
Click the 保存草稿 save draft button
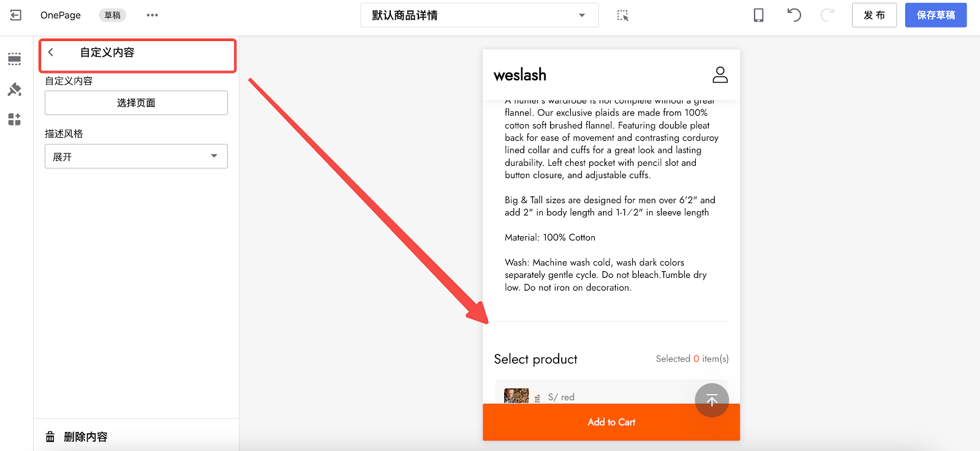point(936,15)
